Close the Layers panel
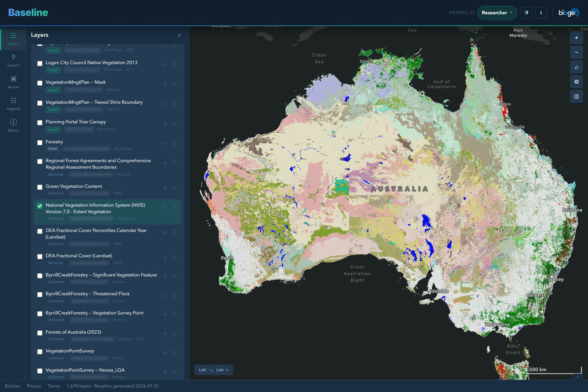 [x=179, y=36]
